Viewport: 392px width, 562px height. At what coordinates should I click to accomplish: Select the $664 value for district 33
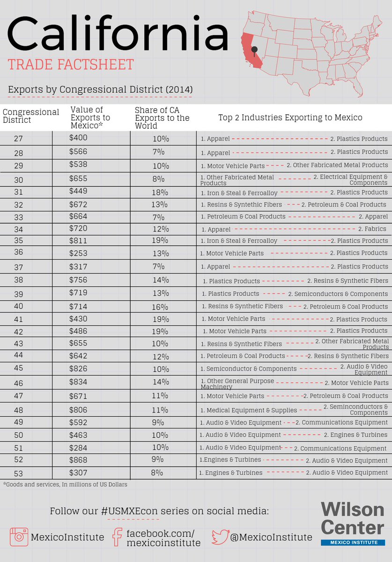tap(78, 217)
